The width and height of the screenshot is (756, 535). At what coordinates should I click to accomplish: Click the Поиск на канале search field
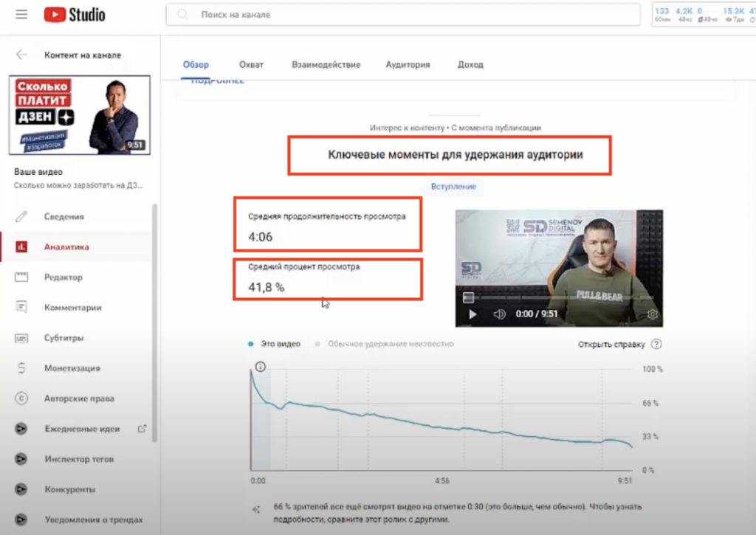pos(399,15)
